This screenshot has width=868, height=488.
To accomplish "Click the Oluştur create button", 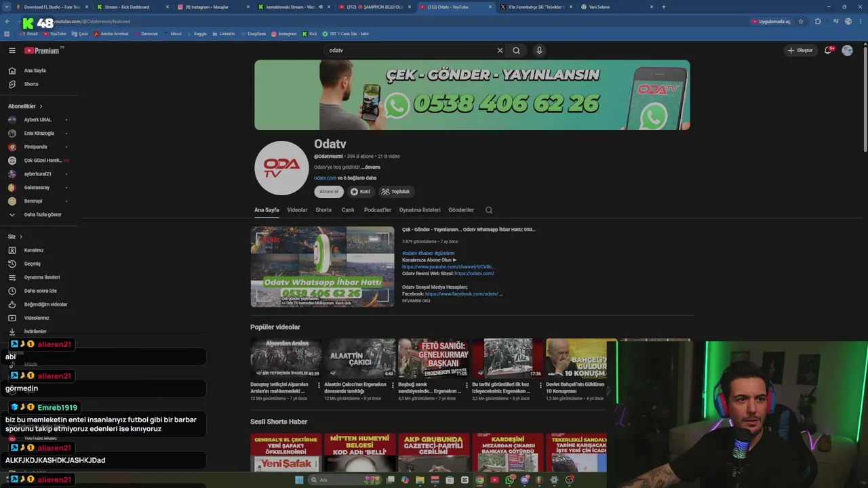I will pos(800,50).
